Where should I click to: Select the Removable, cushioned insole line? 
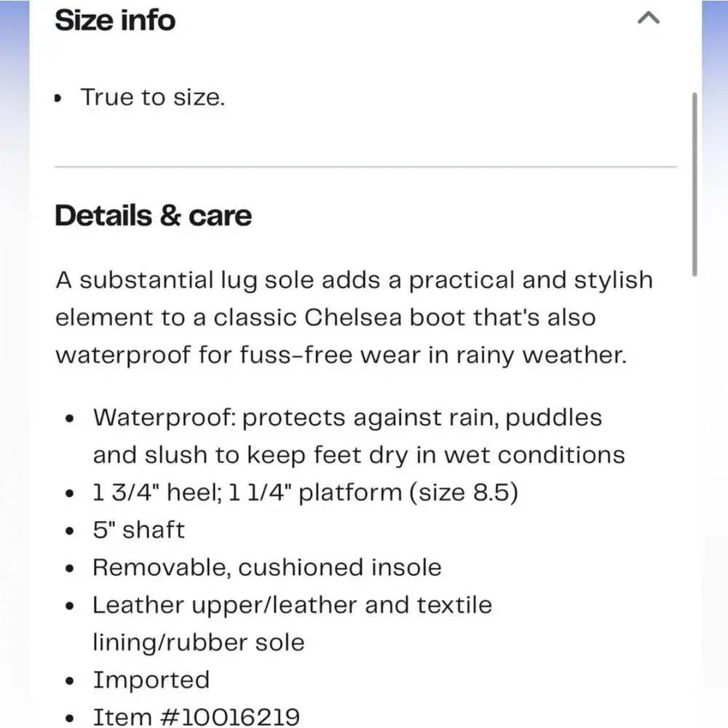[x=267, y=568]
